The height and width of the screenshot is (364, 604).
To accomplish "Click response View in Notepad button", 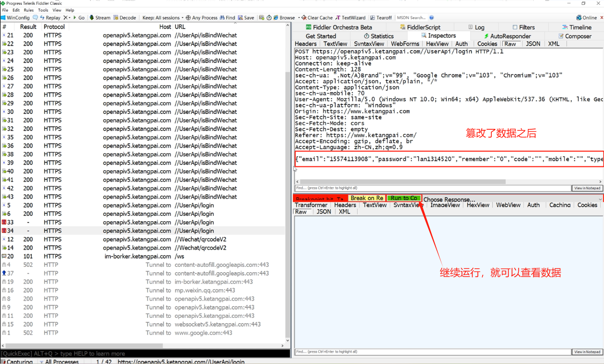I will (x=587, y=352).
